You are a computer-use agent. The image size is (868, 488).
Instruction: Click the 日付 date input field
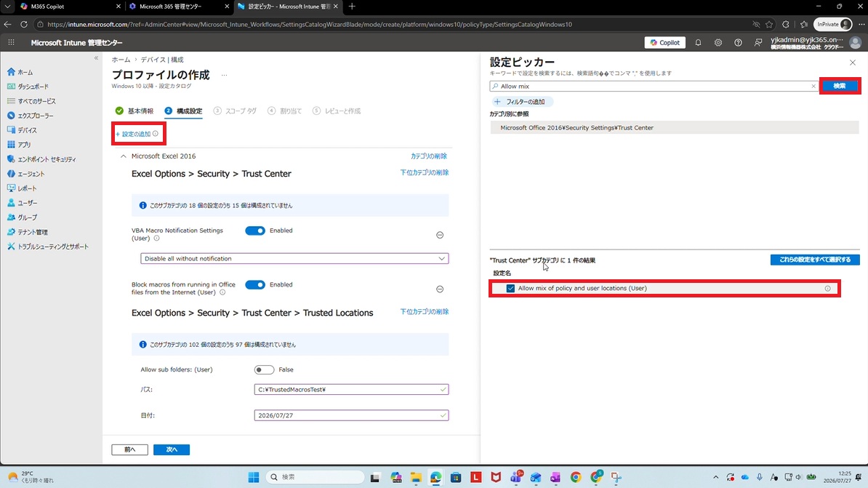(x=351, y=415)
